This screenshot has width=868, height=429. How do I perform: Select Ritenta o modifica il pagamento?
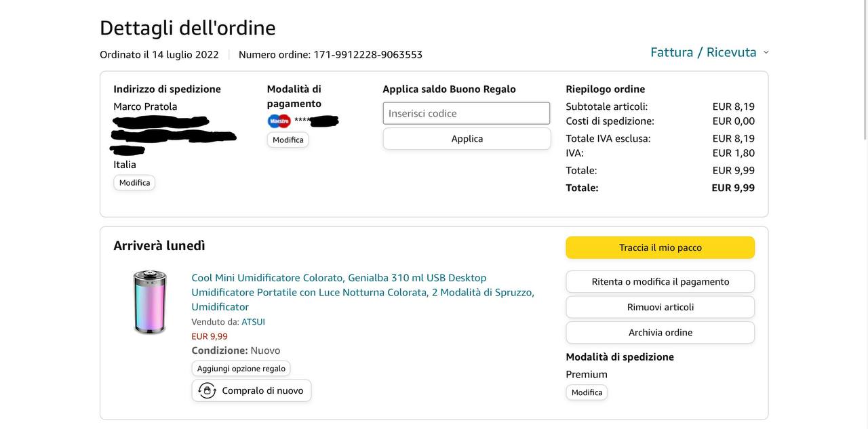pos(660,281)
